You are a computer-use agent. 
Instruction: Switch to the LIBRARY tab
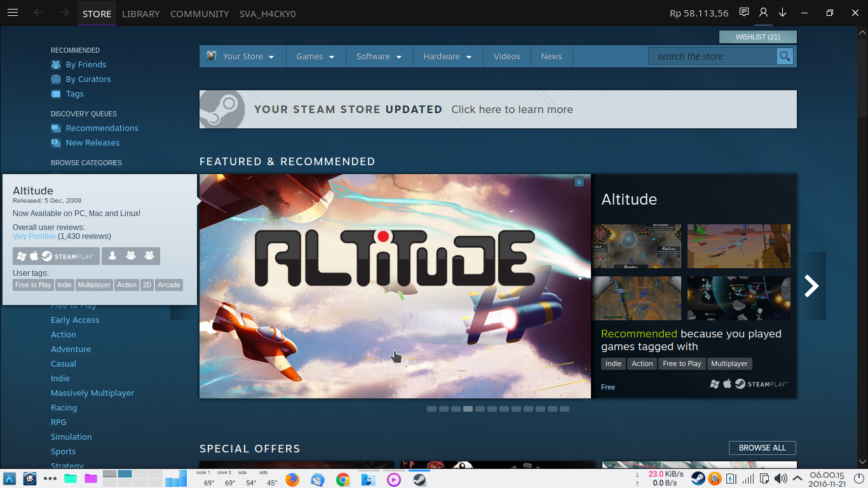(140, 13)
